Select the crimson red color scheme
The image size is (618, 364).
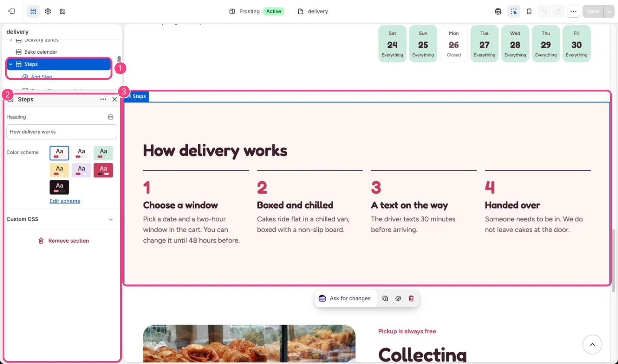[103, 170]
